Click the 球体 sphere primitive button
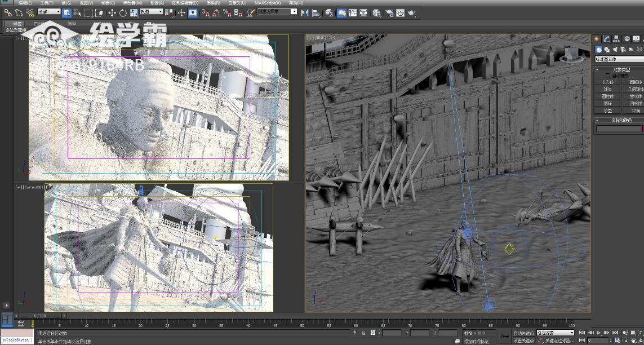This screenshot has width=644, height=345. (607, 89)
